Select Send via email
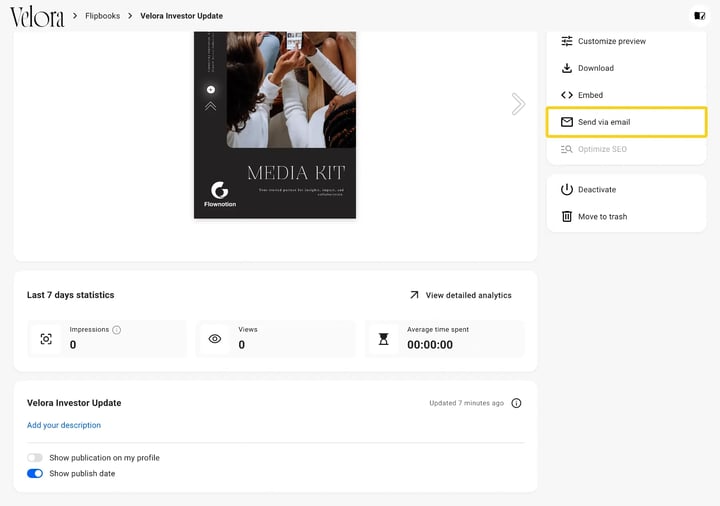The width and height of the screenshot is (720, 506). (x=626, y=122)
